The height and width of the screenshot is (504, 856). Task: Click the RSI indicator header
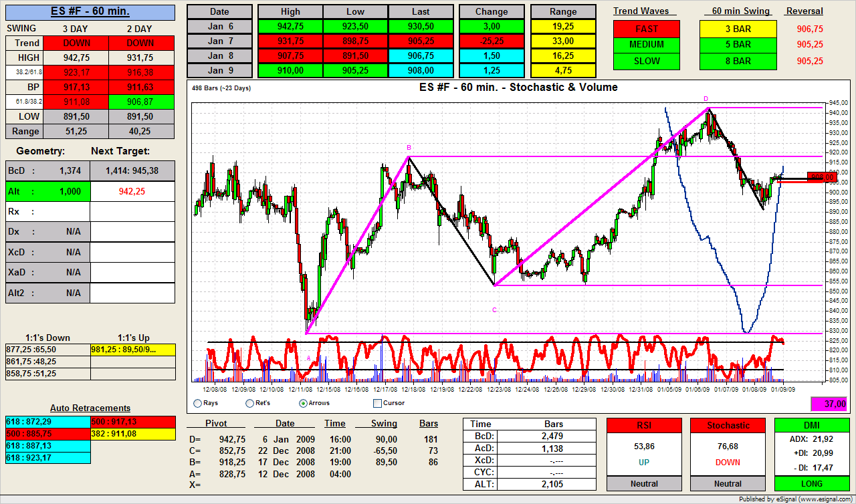click(x=644, y=425)
